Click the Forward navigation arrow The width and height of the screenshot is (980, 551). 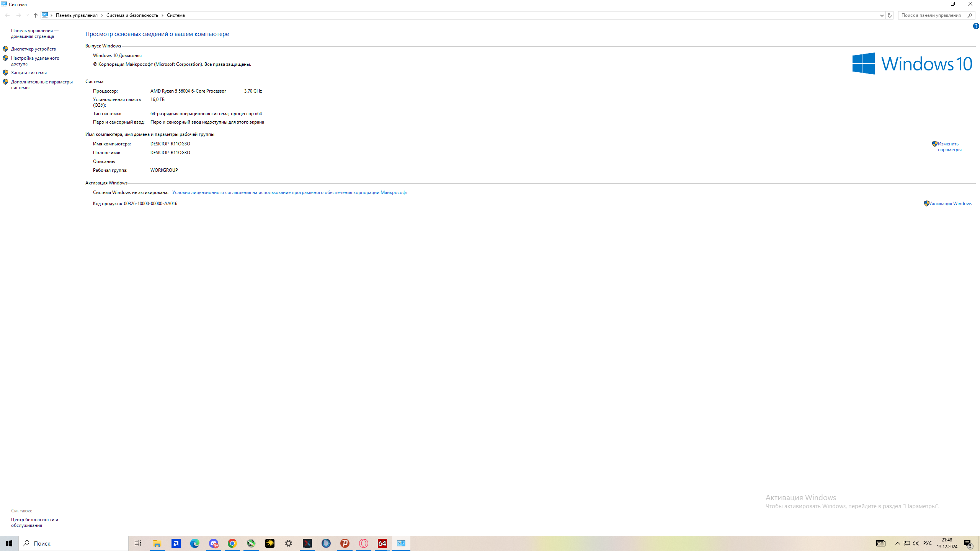pos(18,15)
